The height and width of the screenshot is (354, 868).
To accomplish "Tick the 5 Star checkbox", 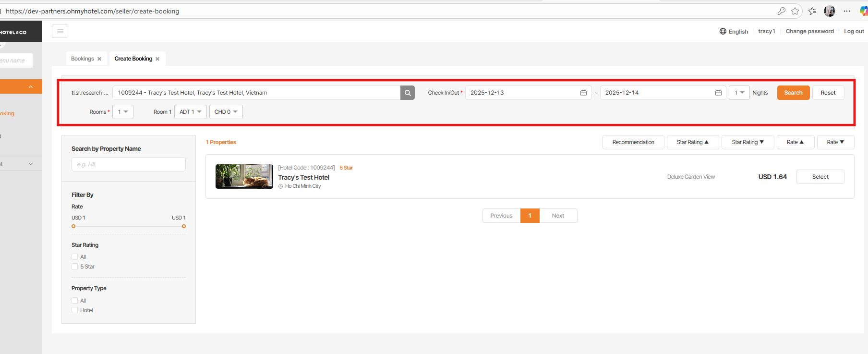I will coord(74,267).
